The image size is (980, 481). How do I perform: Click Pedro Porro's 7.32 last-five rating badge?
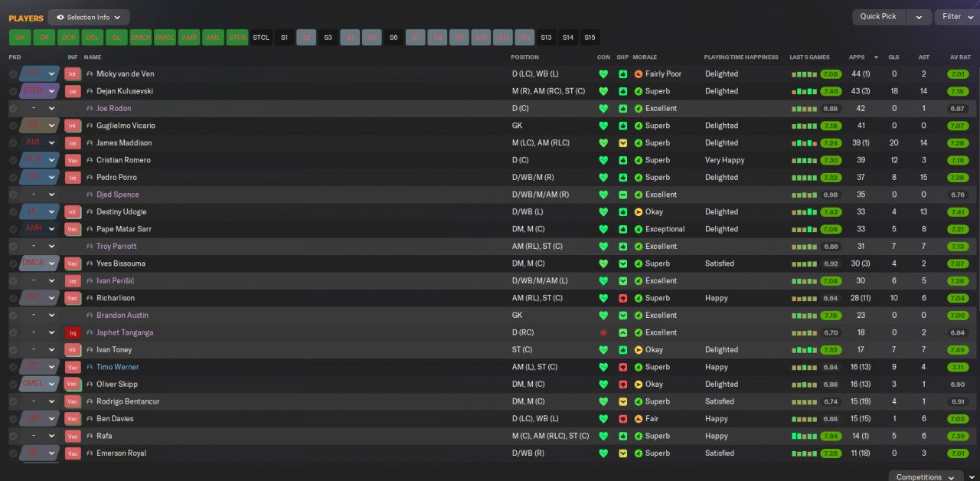[x=831, y=178]
